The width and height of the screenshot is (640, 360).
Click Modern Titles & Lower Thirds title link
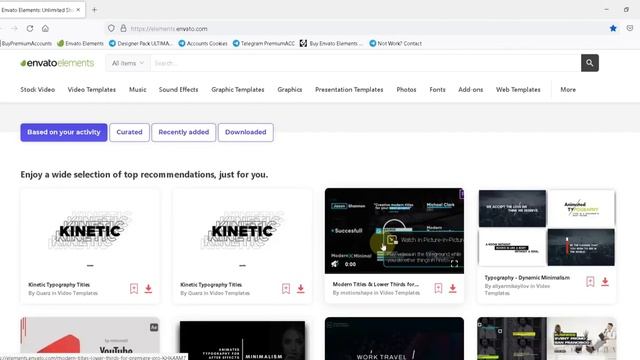[x=376, y=284]
